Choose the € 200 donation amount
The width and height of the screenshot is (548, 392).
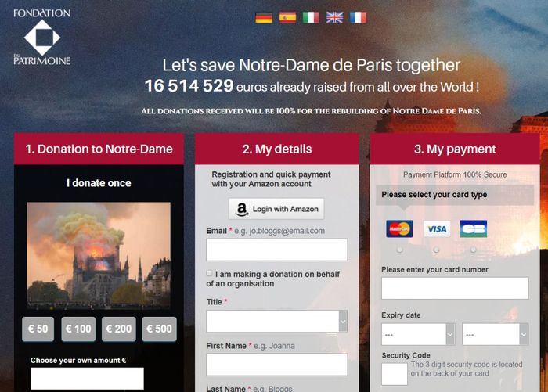coord(119,329)
